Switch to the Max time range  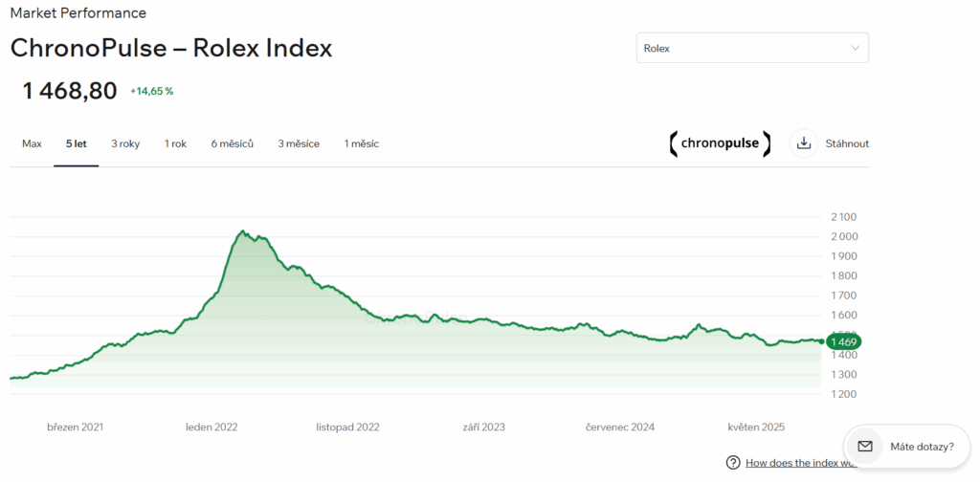pyautogui.click(x=32, y=143)
